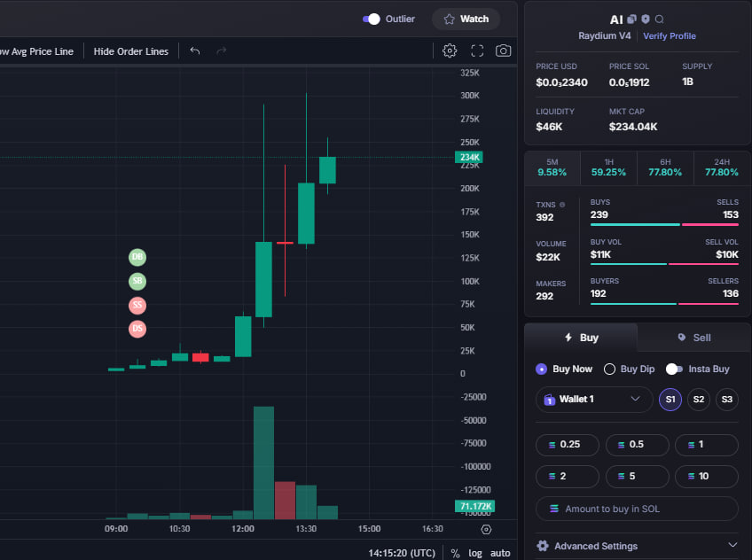
Task: Click the magnifier search icon beside AI
Action: (660, 19)
